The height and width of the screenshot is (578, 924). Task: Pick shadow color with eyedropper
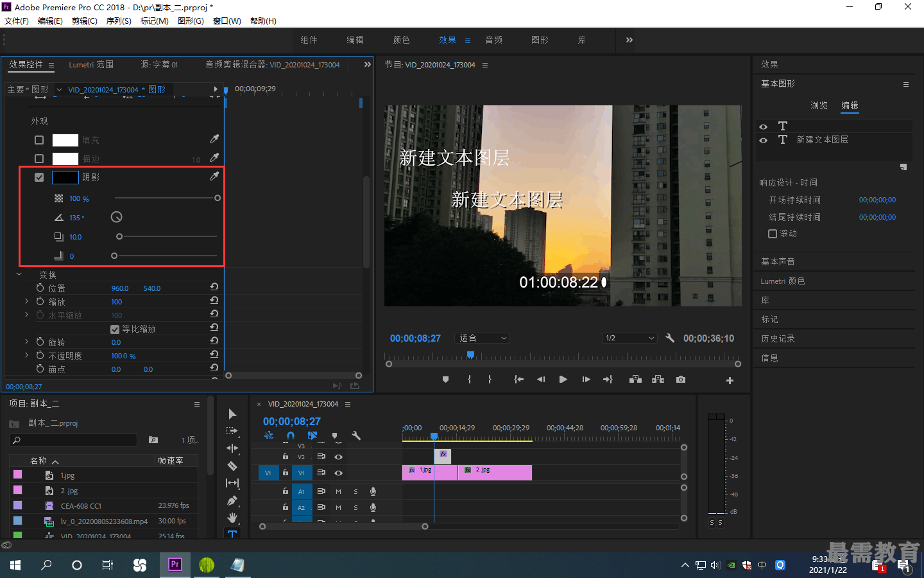(x=214, y=176)
